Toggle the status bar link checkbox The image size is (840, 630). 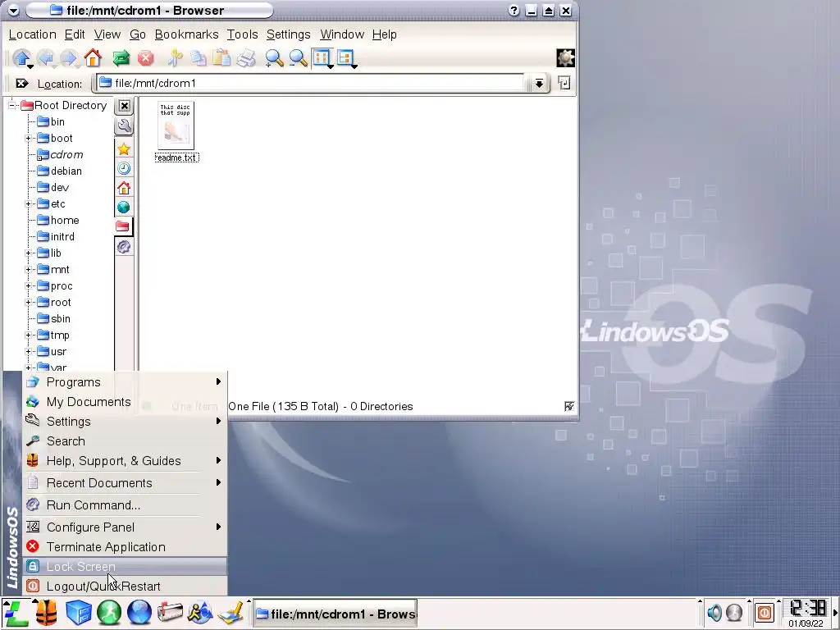pyautogui.click(x=569, y=407)
